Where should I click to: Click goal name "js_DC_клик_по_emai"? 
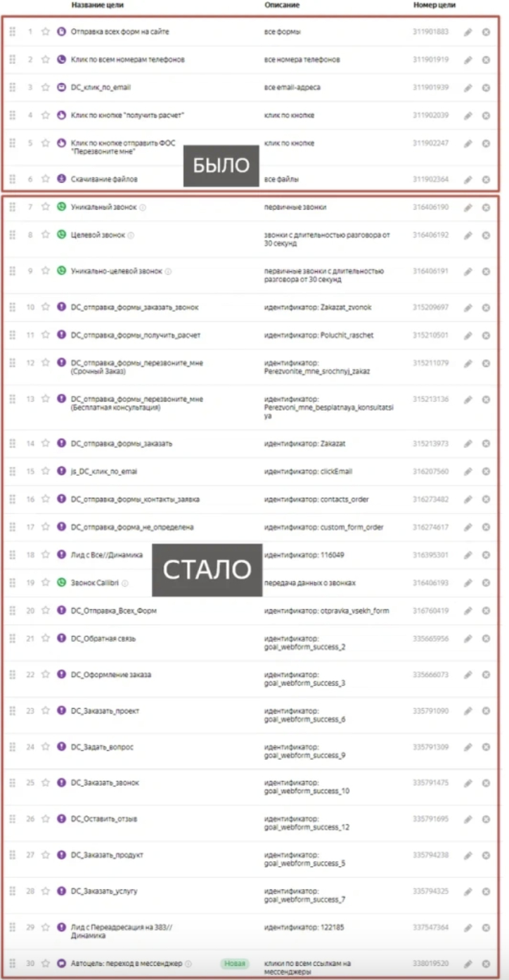click(x=104, y=472)
